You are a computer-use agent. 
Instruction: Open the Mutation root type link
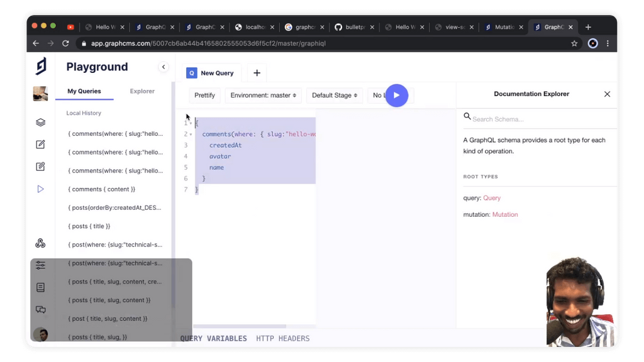click(x=505, y=214)
